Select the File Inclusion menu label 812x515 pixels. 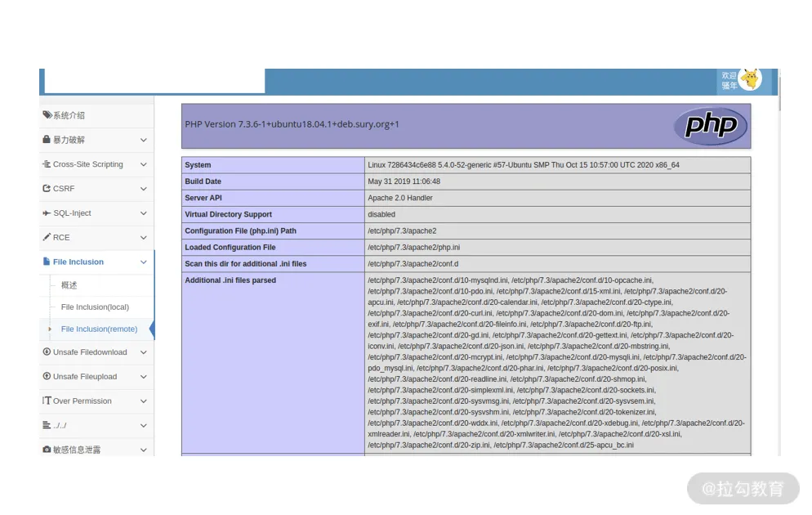[78, 262]
